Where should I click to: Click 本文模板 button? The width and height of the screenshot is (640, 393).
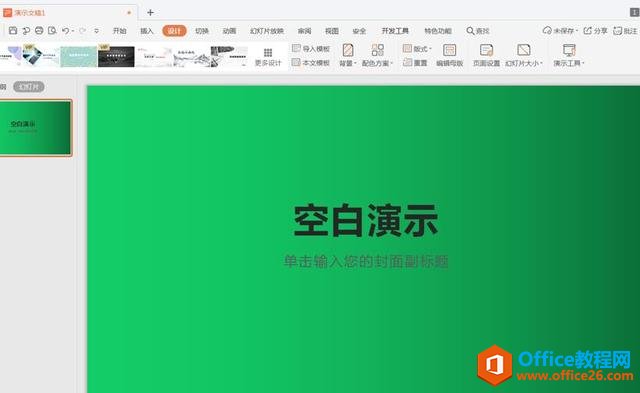coord(311,63)
